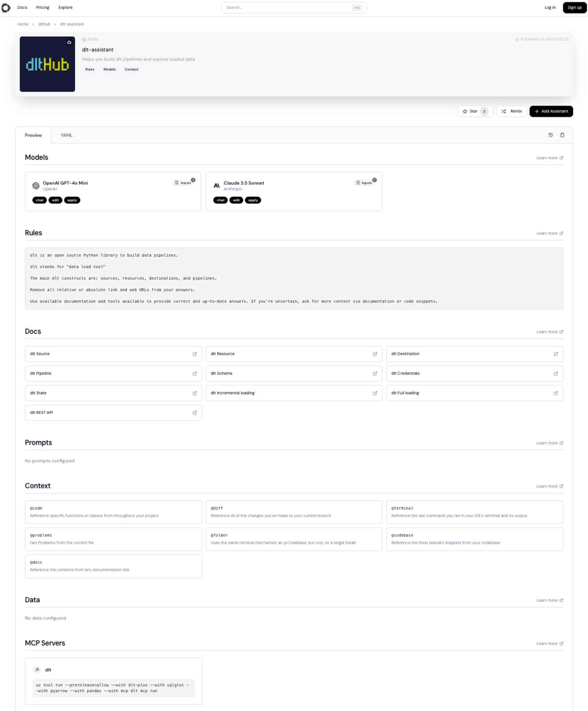Open external link icon for dlt Resource
The height and width of the screenshot is (711, 588).
click(x=375, y=354)
